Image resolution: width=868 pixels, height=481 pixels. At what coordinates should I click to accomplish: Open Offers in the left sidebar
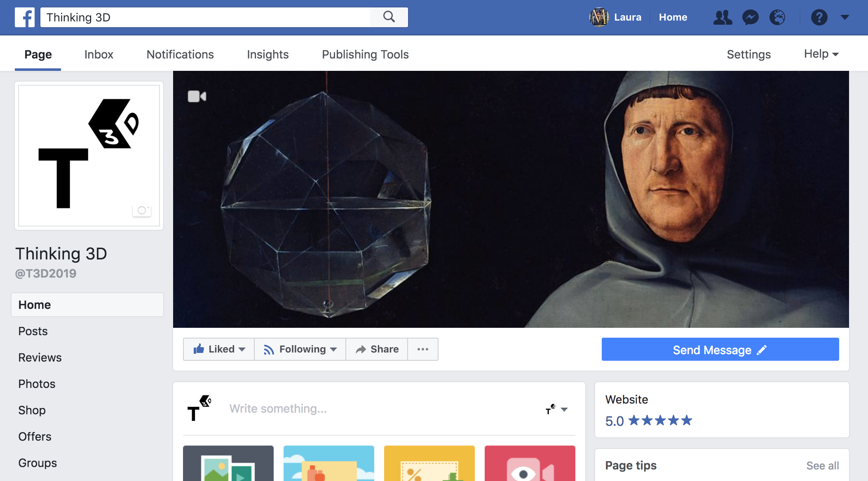35,437
